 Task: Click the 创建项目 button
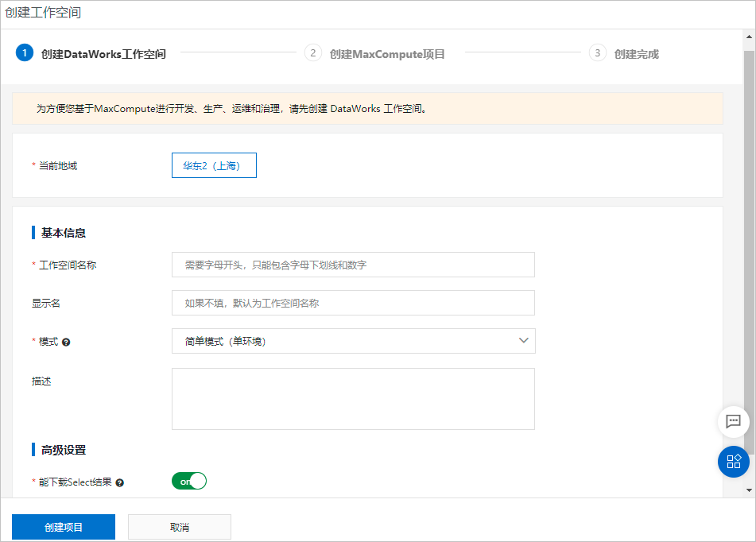click(x=64, y=527)
